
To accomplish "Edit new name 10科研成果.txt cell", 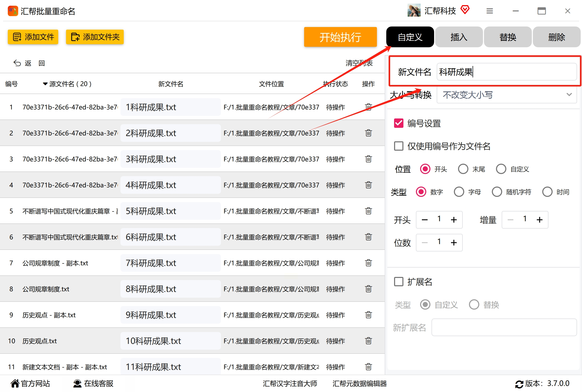I will tap(171, 341).
